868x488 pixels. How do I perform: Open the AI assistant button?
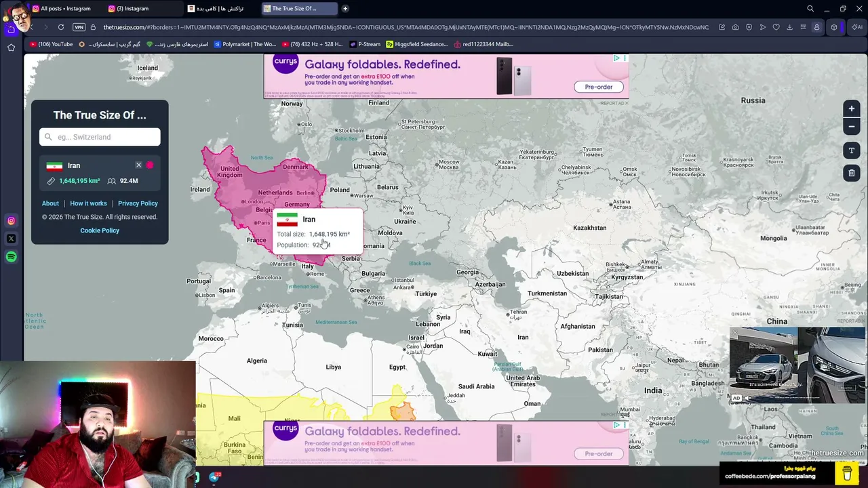point(856,27)
